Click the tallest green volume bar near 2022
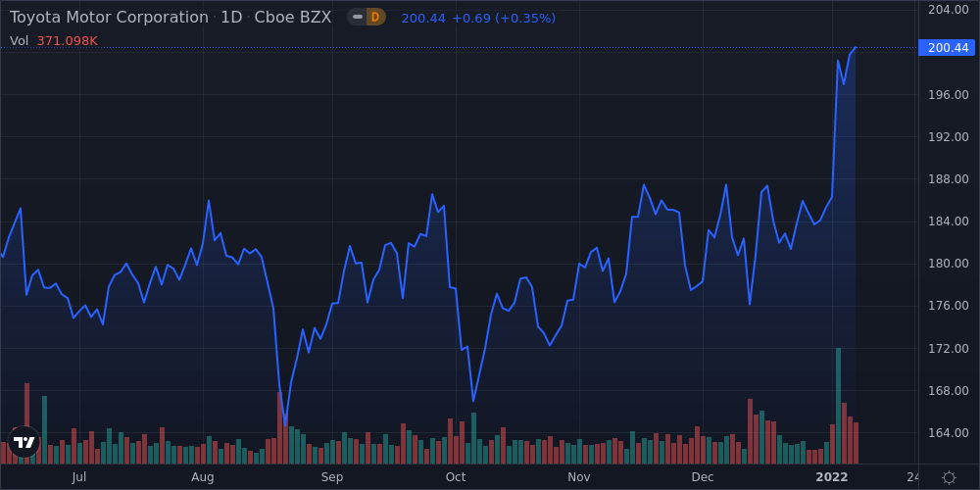 point(838,406)
